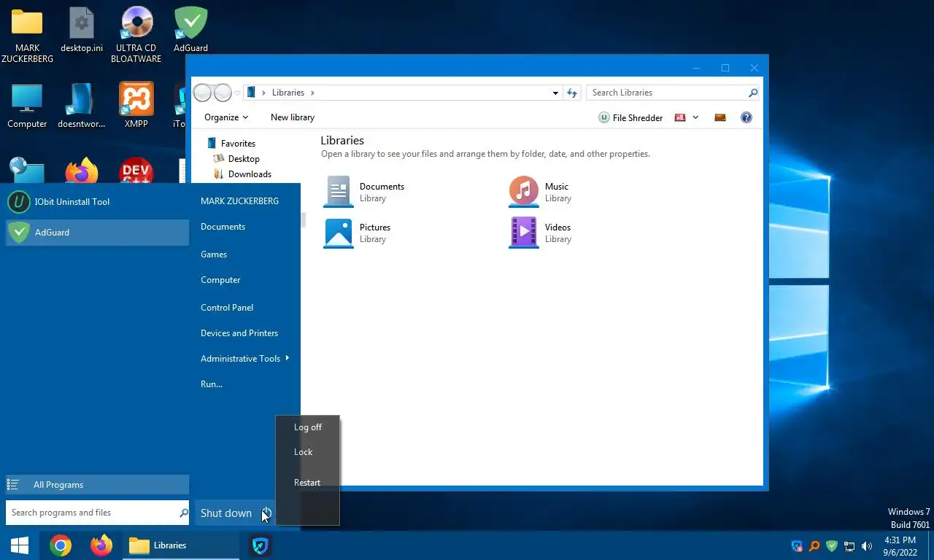934x560 pixels.
Task: Open the shield app in the taskbar
Action: click(x=260, y=545)
